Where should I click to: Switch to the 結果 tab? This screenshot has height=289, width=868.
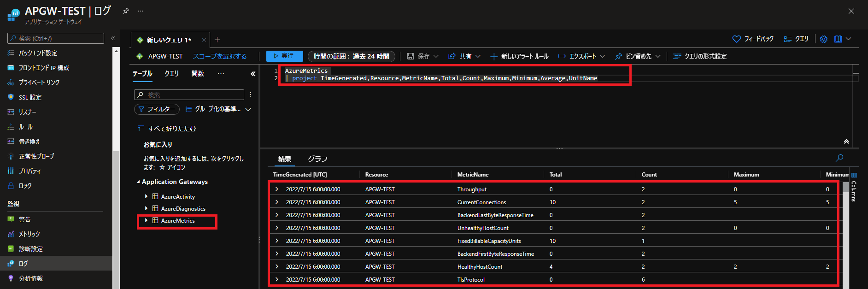click(285, 159)
